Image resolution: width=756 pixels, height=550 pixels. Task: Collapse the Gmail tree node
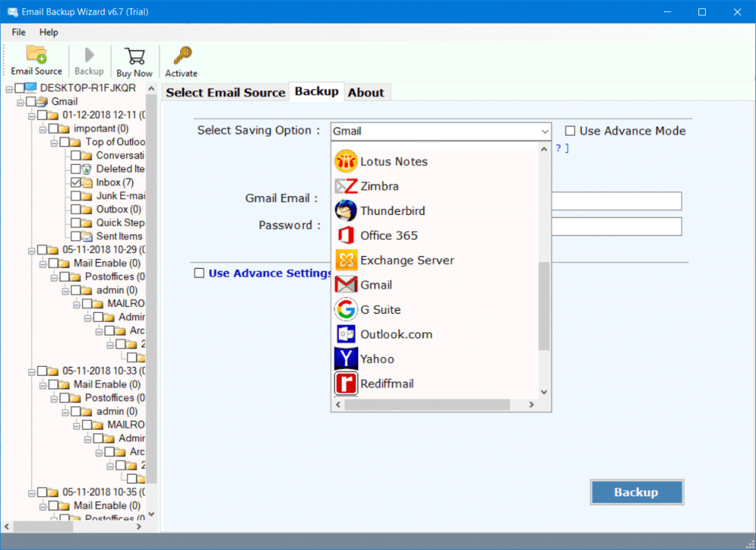pyautogui.click(x=19, y=101)
